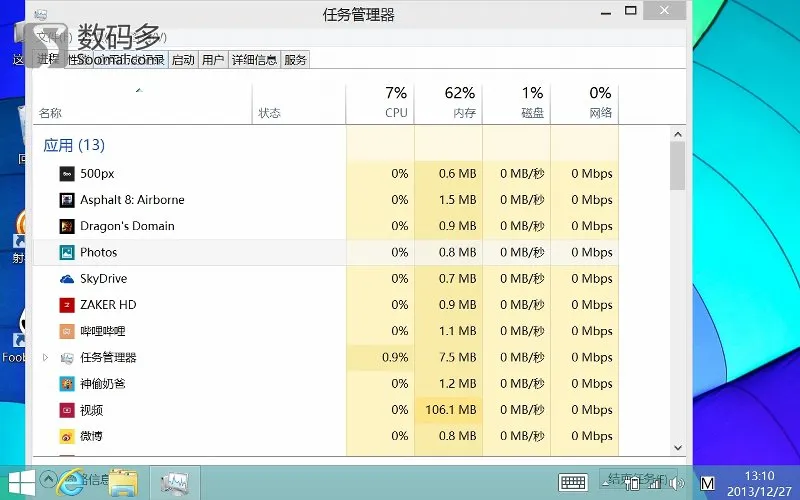Click the 106.1 MB memory value
The image size is (800, 500).
[x=451, y=410]
